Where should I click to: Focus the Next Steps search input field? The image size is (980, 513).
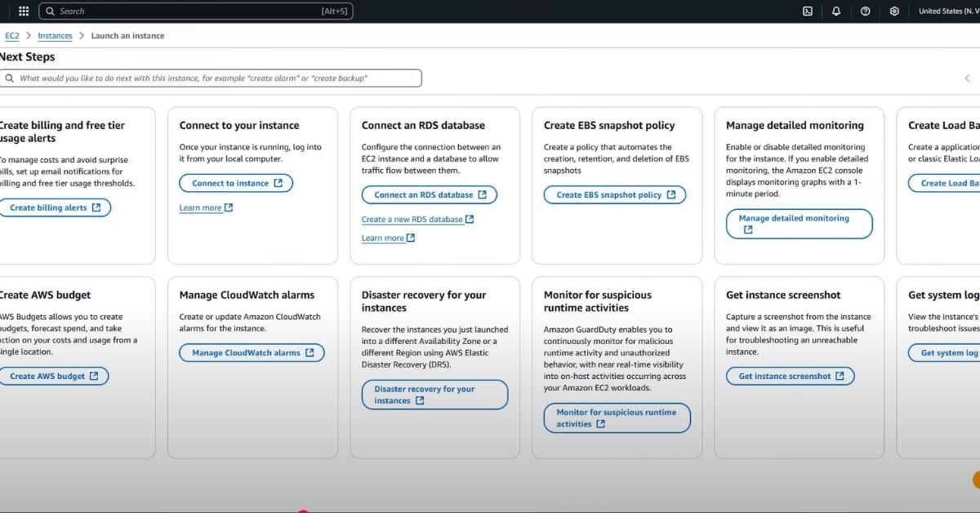point(211,78)
